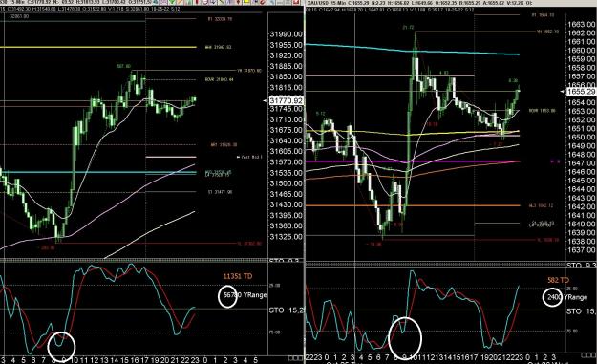597x364 pixels.
Task: Click the 1647.00 price axis label
Action: (582, 163)
